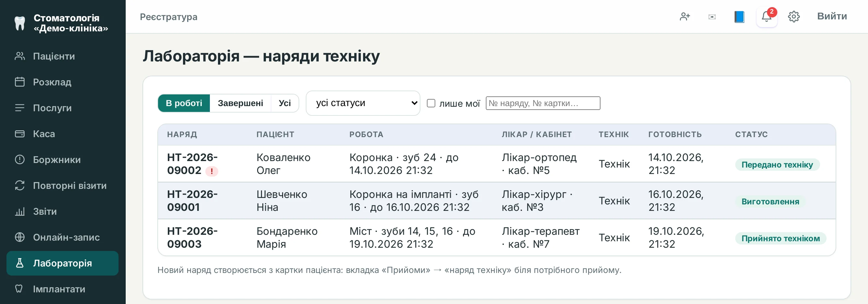Open Повторні візити in sidebar
This screenshot has width=868, height=304.
(x=62, y=186)
